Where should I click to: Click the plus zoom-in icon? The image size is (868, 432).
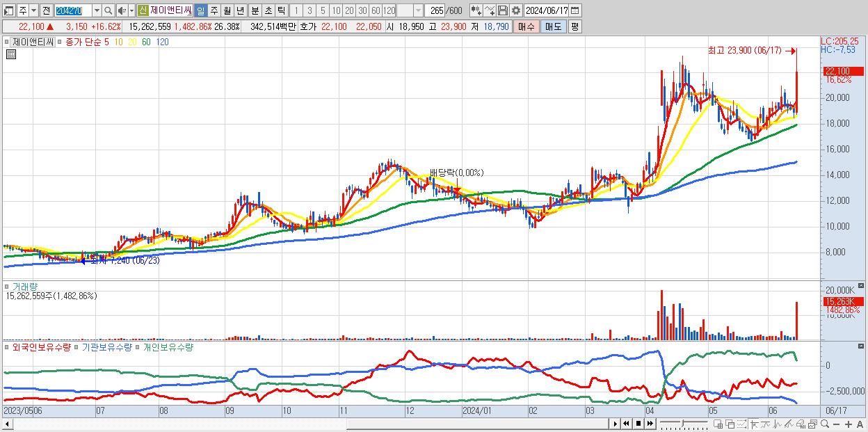point(849,424)
